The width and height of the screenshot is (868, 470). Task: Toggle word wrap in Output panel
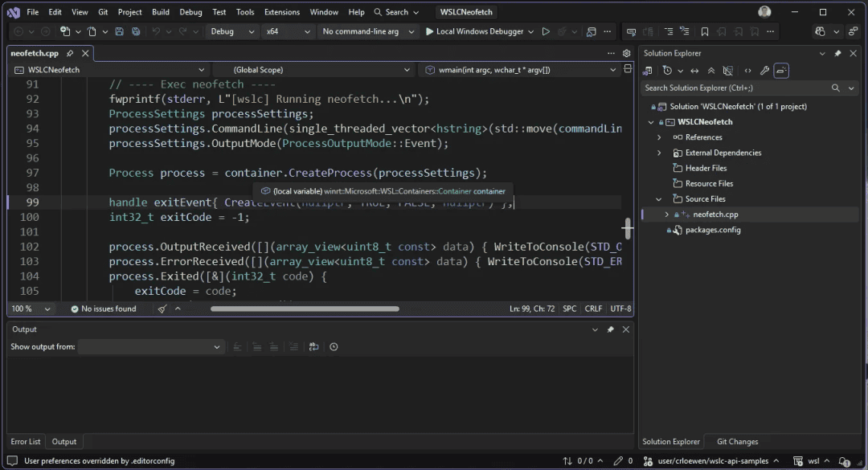[x=314, y=346]
